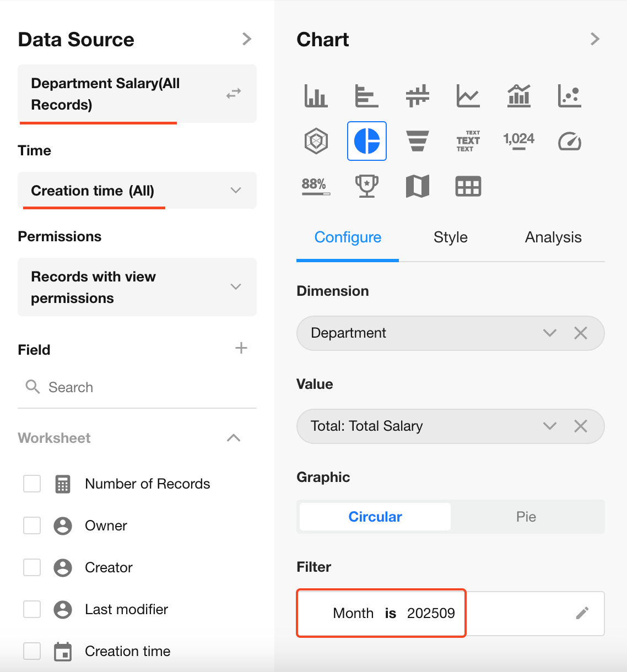Choose the funnel chart icon
Image resolution: width=627 pixels, height=672 pixels.
tap(417, 141)
